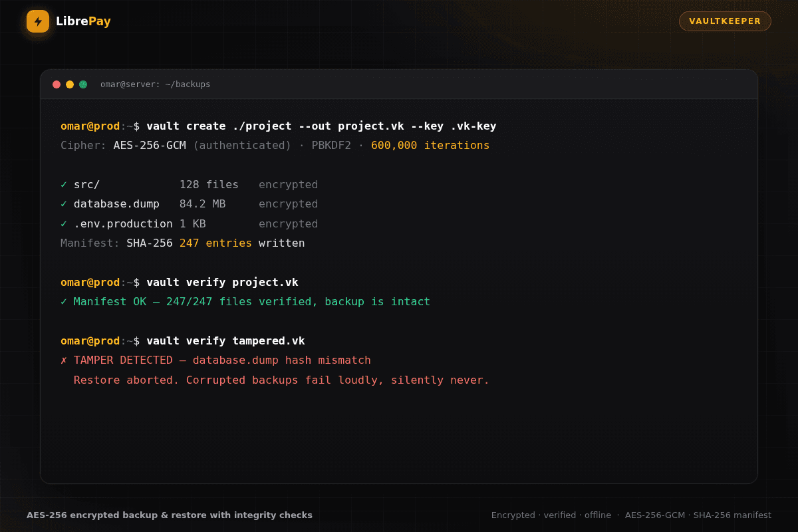Click the AES-256-GCM cipher text
Screen dimensions: 798x532
(150, 145)
